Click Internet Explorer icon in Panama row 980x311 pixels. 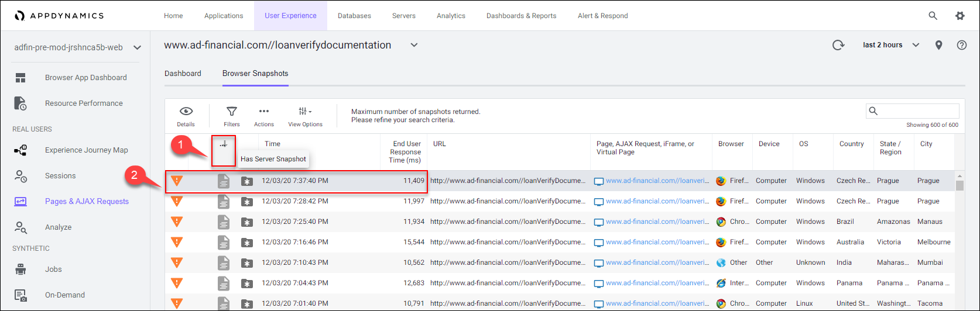721,283
